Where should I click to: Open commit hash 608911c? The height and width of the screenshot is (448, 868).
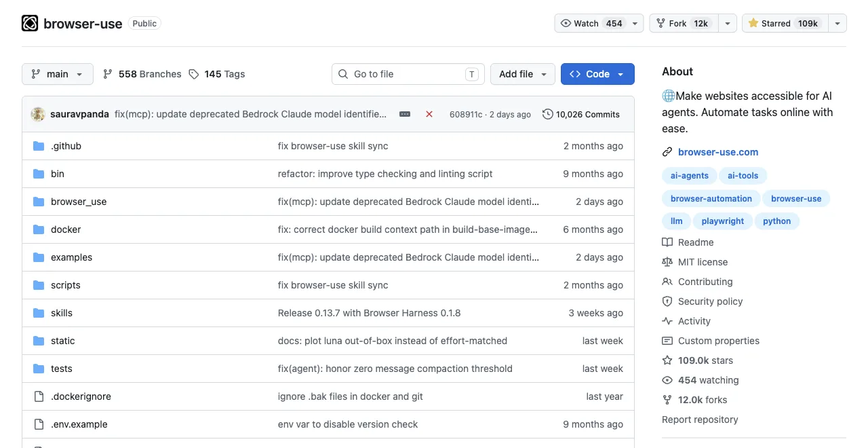466,114
